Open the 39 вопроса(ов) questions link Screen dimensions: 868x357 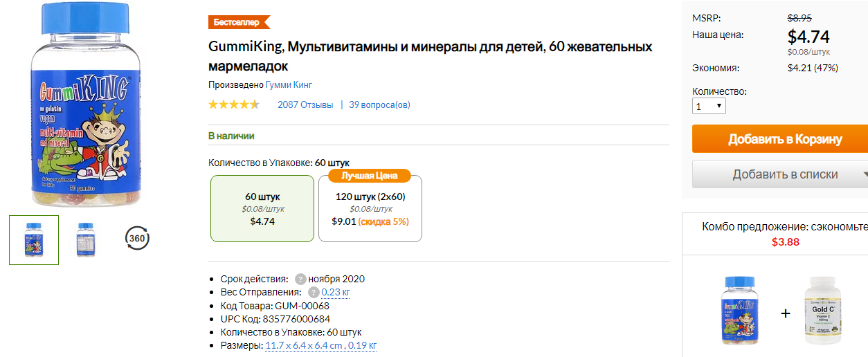click(379, 105)
